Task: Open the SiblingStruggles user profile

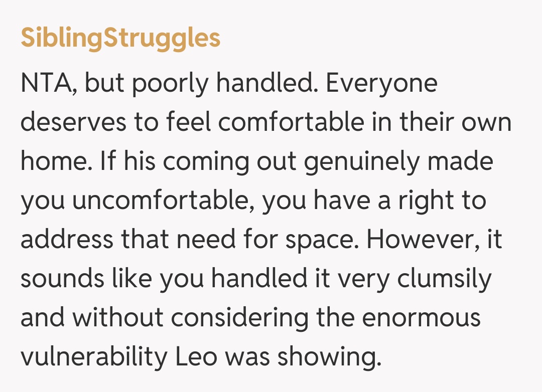Action: coord(120,37)
